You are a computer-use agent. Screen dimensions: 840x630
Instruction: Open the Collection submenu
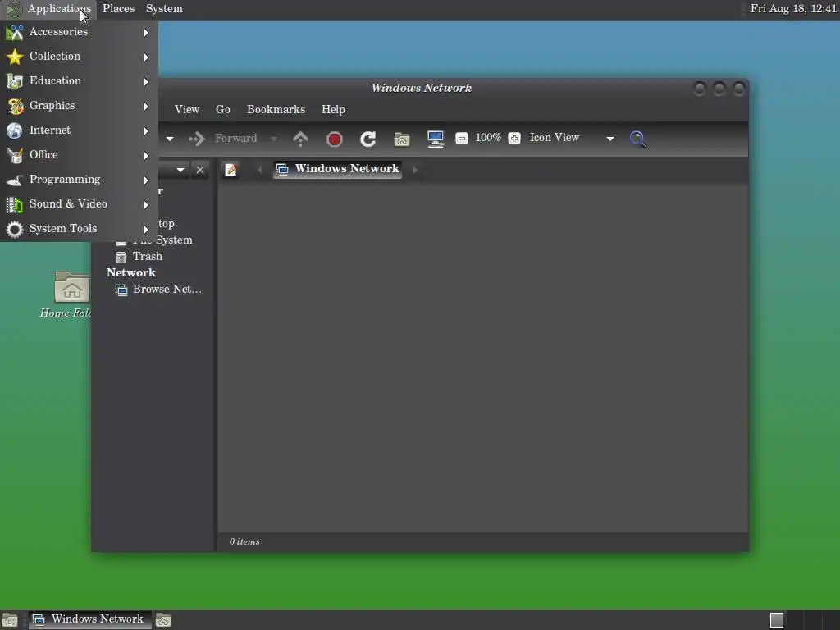click(79, 57)
